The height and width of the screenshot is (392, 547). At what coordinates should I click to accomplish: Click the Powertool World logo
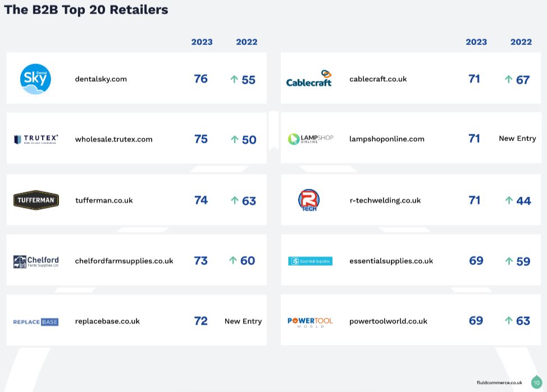coord(310,322)
